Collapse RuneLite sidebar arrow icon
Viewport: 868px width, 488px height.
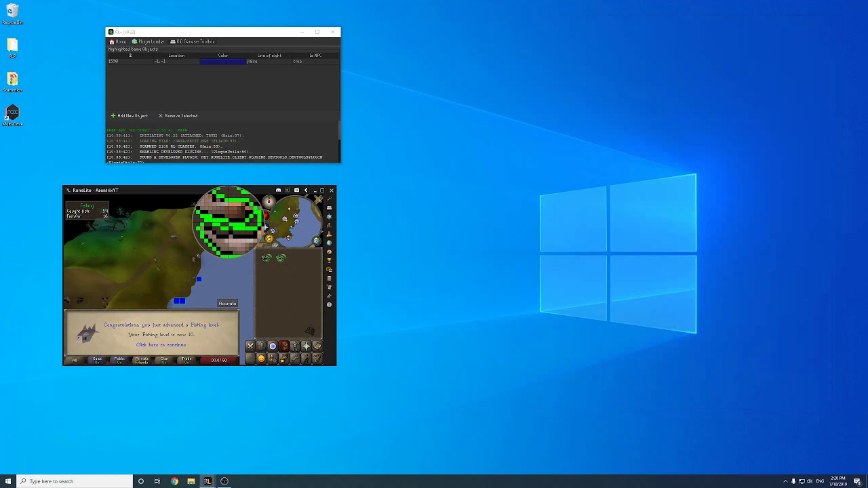pyautogui.click(x=306, y=190)
